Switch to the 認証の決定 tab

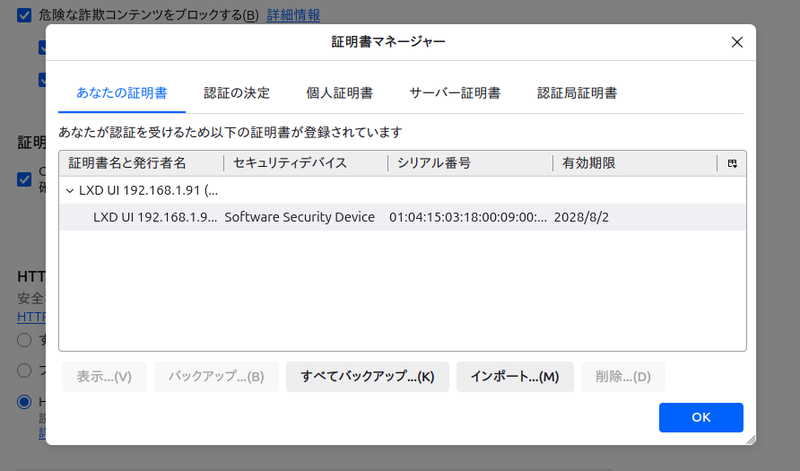tap(236, 93)
